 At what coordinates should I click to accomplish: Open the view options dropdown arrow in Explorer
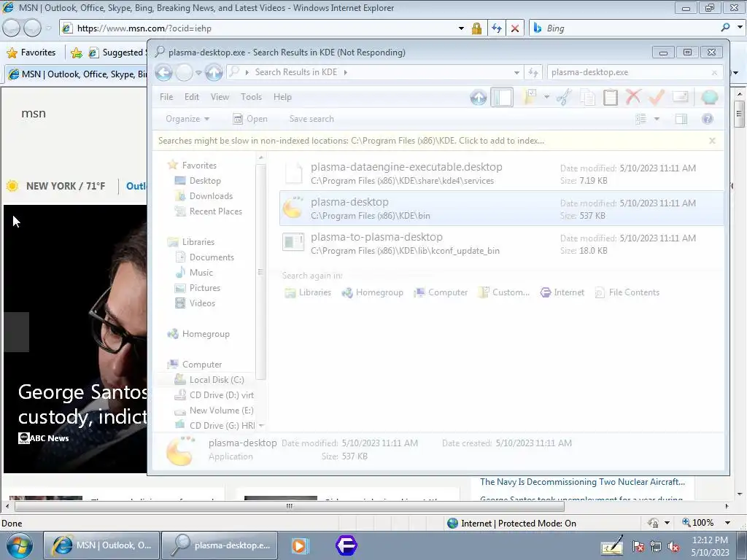click(x=657, y=119)
